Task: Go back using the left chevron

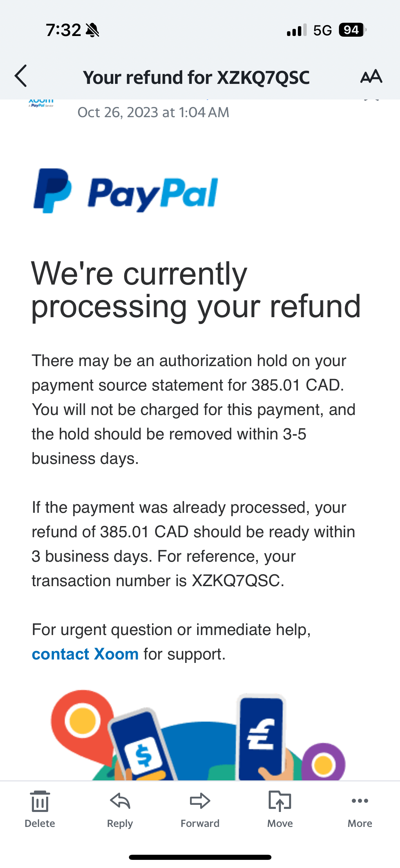Action: tap(21, 76)
